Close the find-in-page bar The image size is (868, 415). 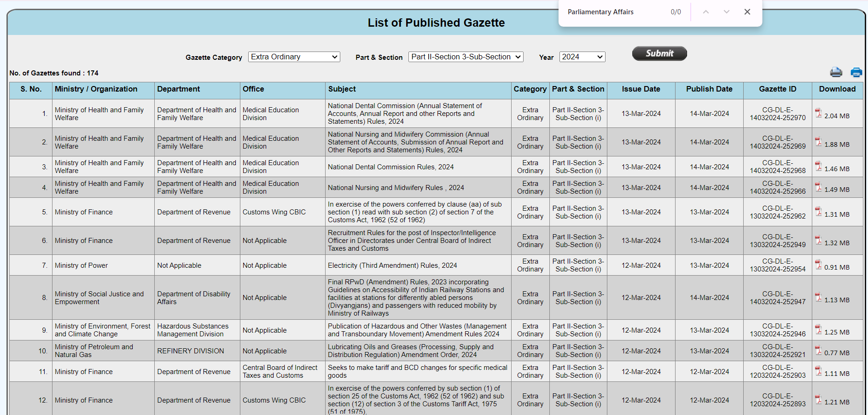(x=747, y=12)
